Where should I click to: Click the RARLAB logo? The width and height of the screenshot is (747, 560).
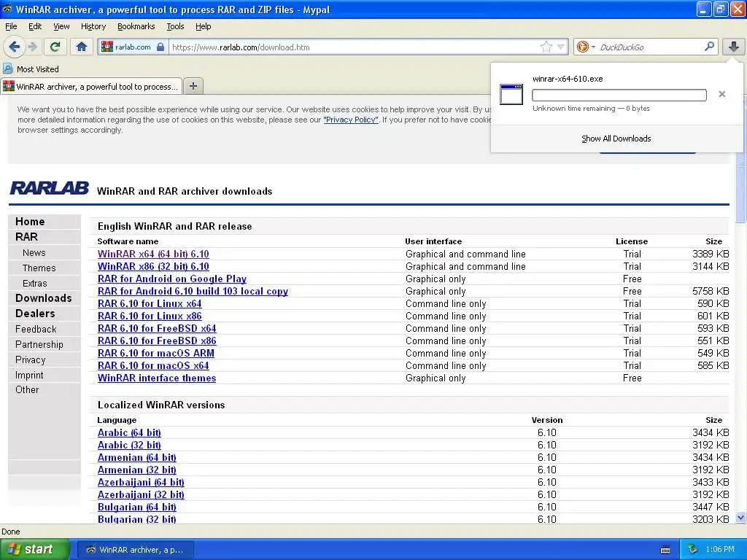pyautogui.click(x=49, y=188)
